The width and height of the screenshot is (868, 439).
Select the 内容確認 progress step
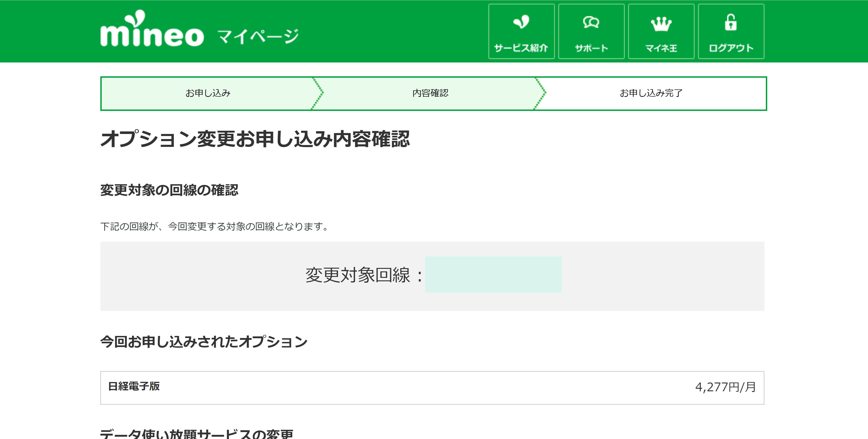(430, 93)
